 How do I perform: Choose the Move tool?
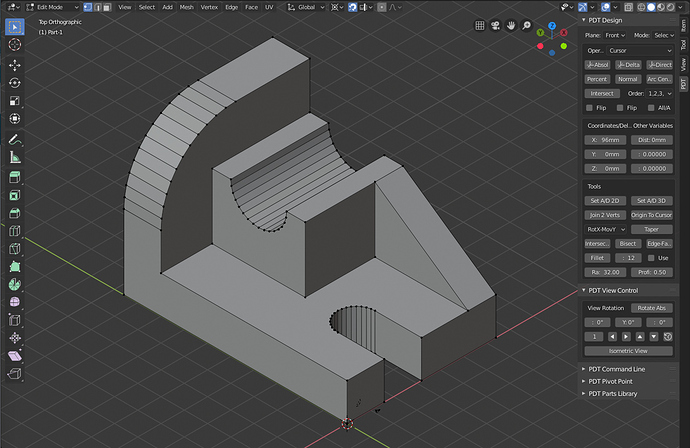[x=15, y=65]
